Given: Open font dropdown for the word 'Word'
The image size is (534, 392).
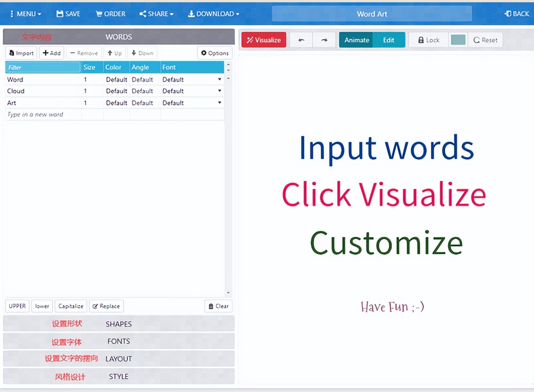Looking at the screenshot, I should pyautogui.click(x=219, y=79).
